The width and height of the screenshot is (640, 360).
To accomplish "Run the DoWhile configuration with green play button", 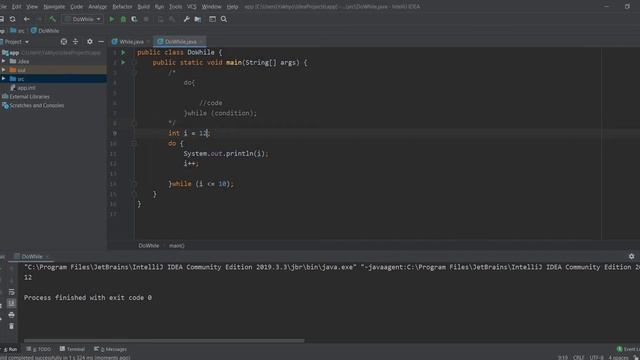I will tap(111, 19).
